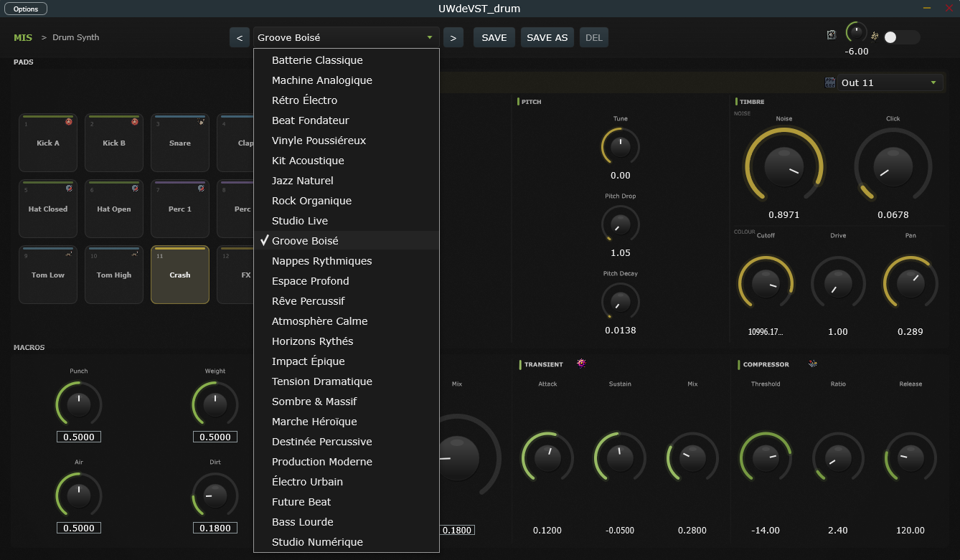
Task: Click the icon on the Tom Low pad
Action: (69, 254)
